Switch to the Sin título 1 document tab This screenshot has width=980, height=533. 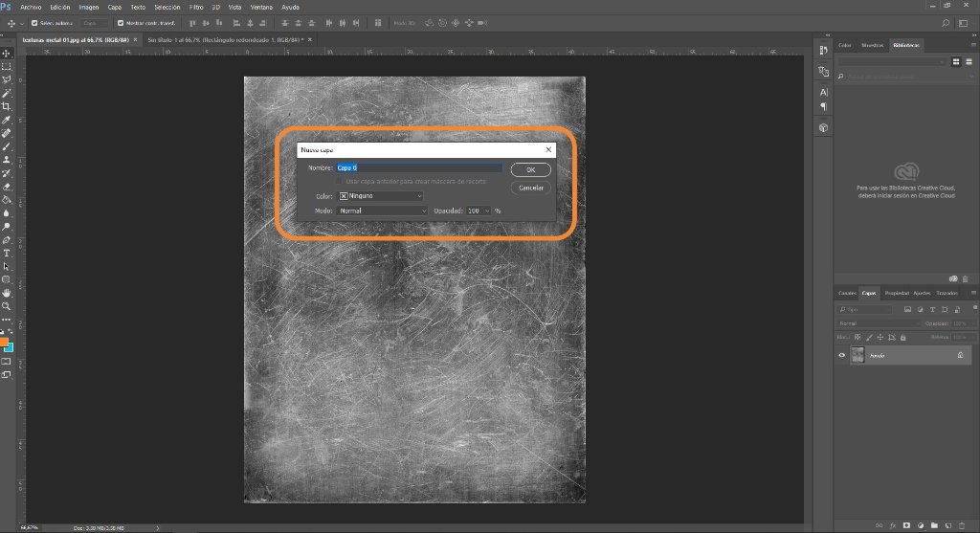[x=225, y=40]
